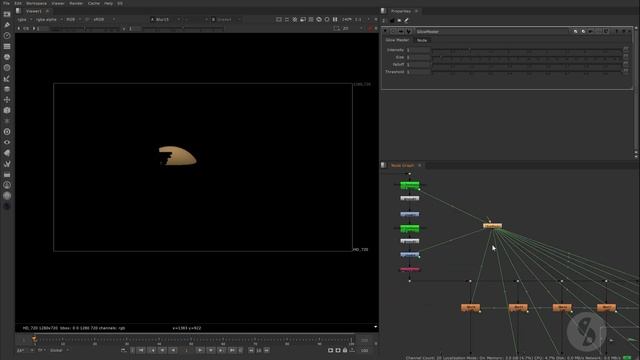Switch to the Node tab in GlowMaster

tap(422, 40)
